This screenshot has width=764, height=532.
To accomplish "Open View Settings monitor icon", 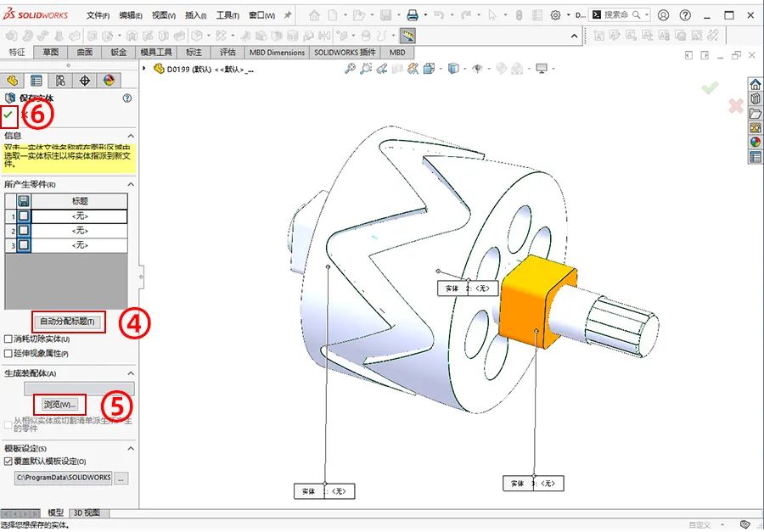I will (542, 69).
